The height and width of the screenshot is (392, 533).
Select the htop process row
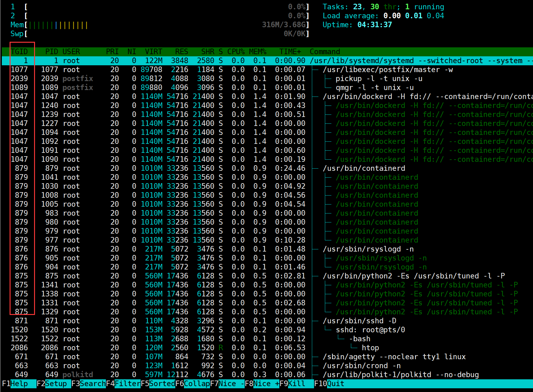267,348
